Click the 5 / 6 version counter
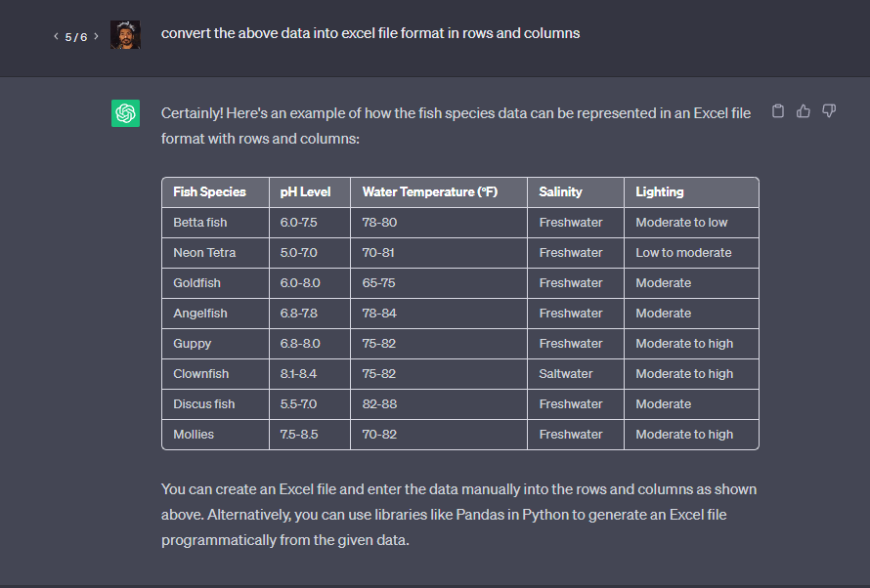This screenshot has width=870, height=588. 76,37
